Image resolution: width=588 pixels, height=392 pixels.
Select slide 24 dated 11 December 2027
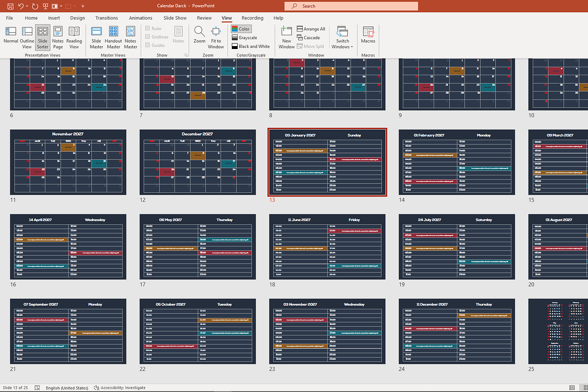(x=457, y=332)
